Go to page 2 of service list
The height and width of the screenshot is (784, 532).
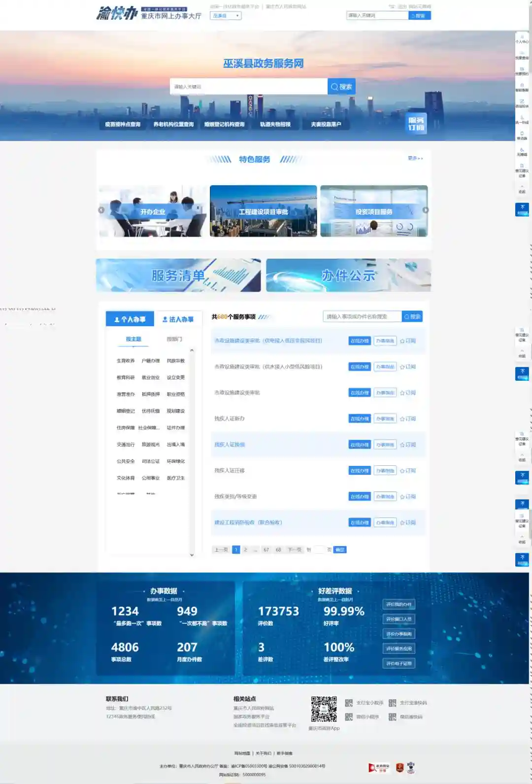pos(245,550)
